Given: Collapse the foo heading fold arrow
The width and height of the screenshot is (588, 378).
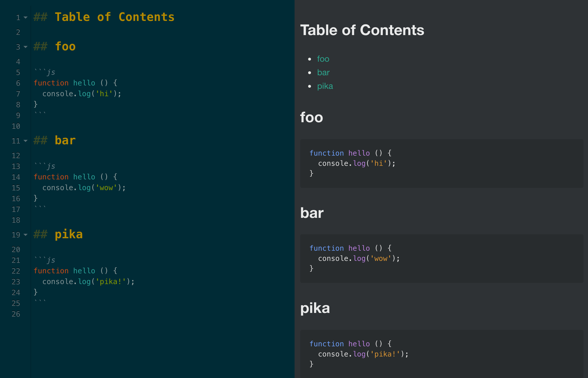Looking at the screenshot, I should pyautogui.click(x=25, y=47).
